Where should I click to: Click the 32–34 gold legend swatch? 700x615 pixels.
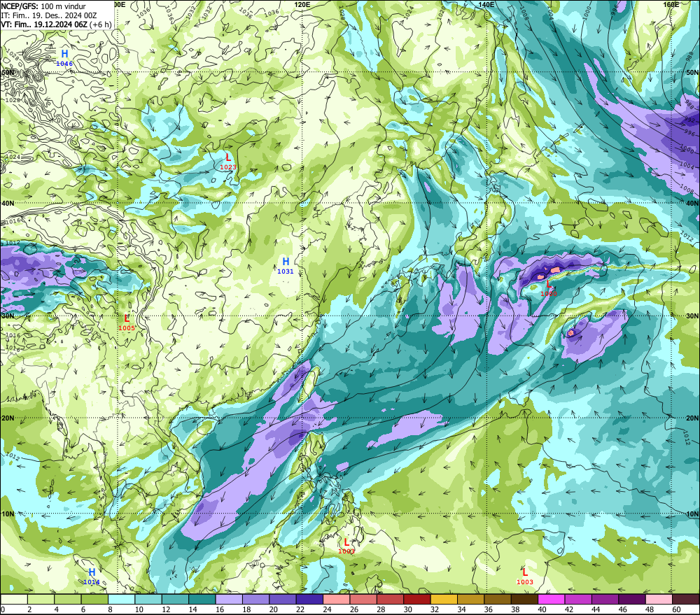tap(444, 599)
